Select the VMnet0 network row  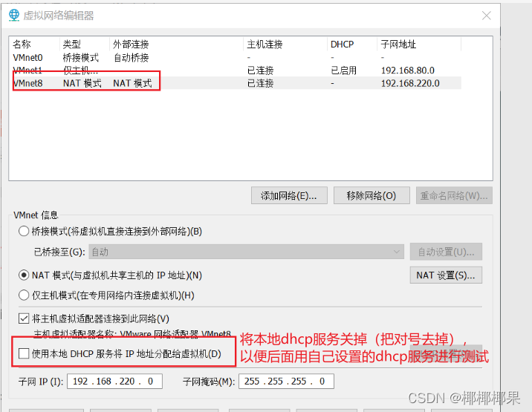[x=236, y=58]
